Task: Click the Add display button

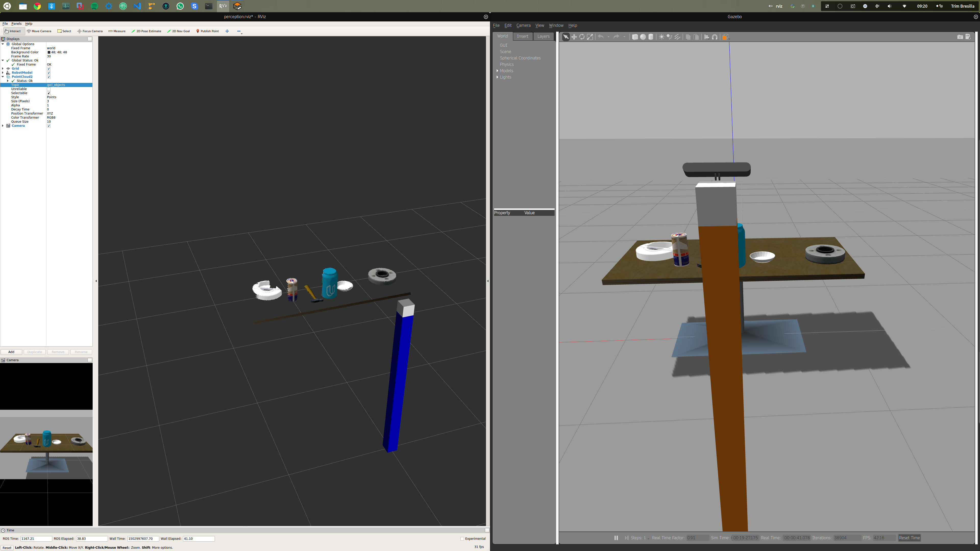Action: 11,352
